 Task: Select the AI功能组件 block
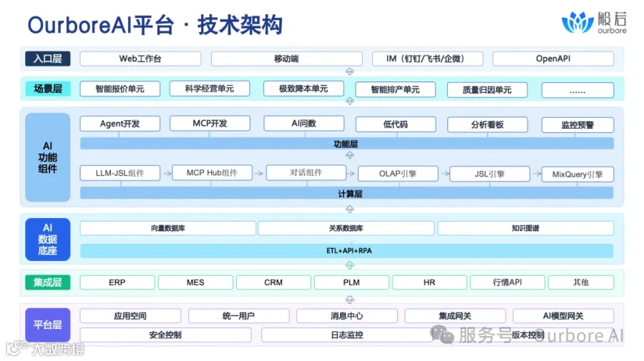click(x=48, y=157)
